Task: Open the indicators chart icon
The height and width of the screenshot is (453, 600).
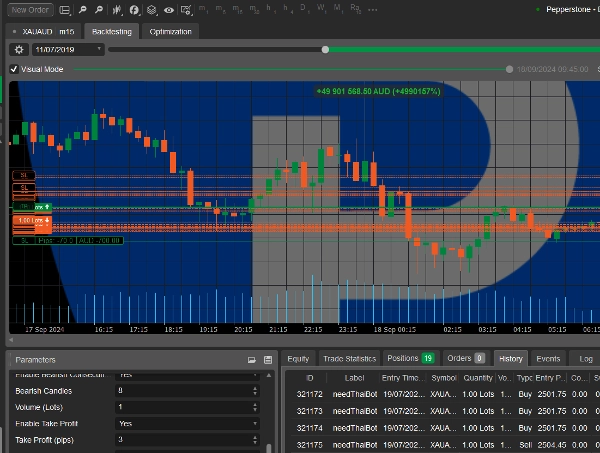Action: point(117,9)
